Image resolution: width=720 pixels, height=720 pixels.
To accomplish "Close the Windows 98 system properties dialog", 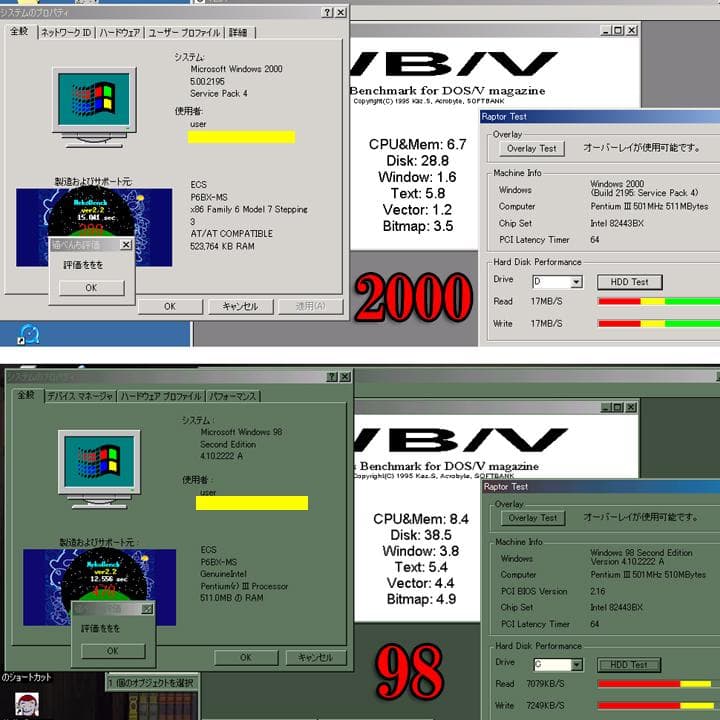I will 345,377.
